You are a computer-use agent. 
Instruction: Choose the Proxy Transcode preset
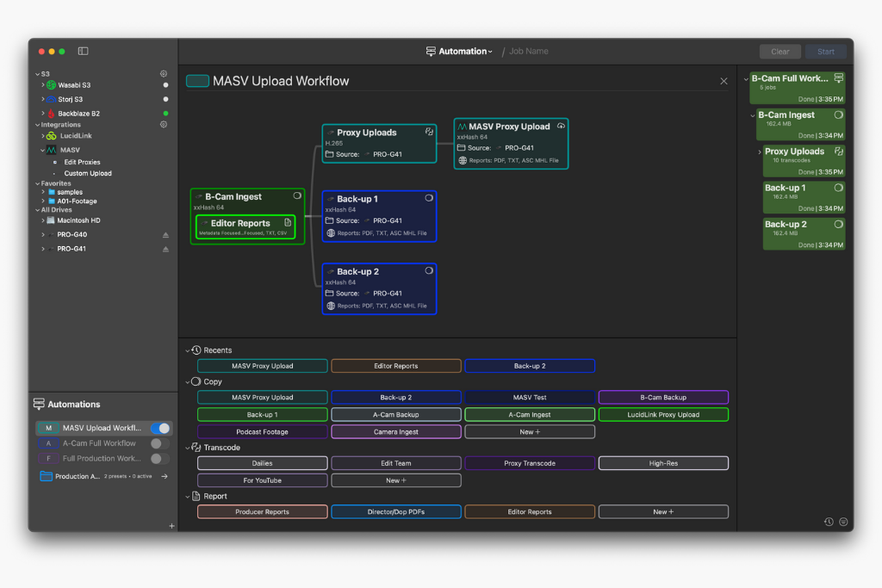[x=530, y=463]
